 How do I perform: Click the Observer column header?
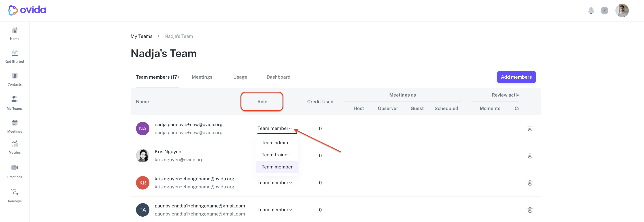[x=388, y=108]
